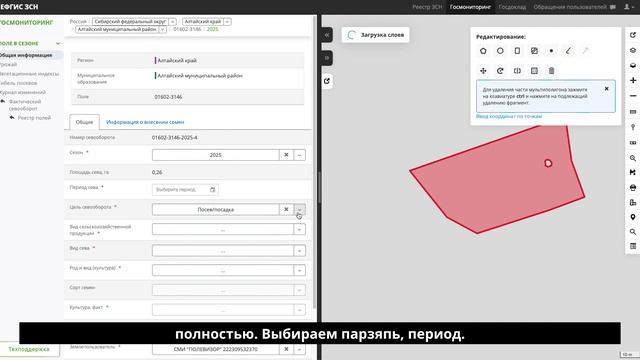Image resolution: width=640 pixels, height=360 pixels.
Task: Collapse the Поле в сезоне section
Action: 58,43
